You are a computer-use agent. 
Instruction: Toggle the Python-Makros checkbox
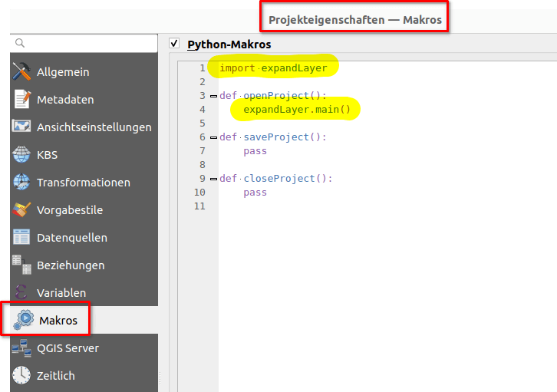point(173,44)
